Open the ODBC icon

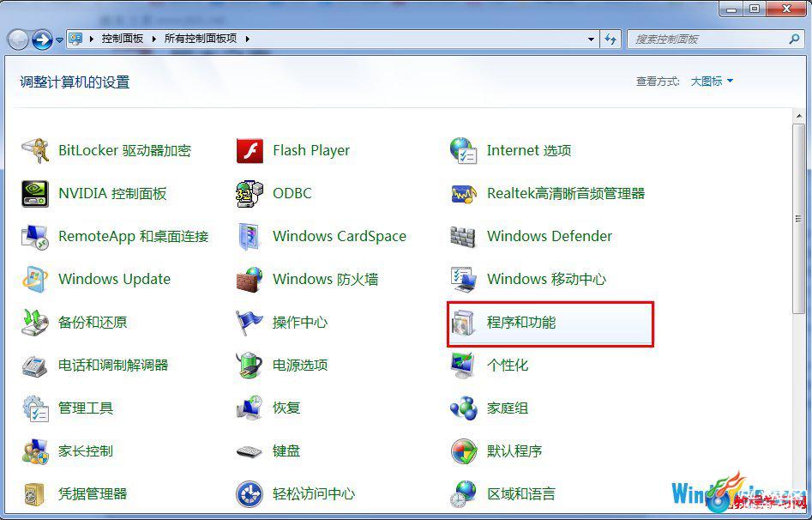pyautogui.click(x=250, y=193)
